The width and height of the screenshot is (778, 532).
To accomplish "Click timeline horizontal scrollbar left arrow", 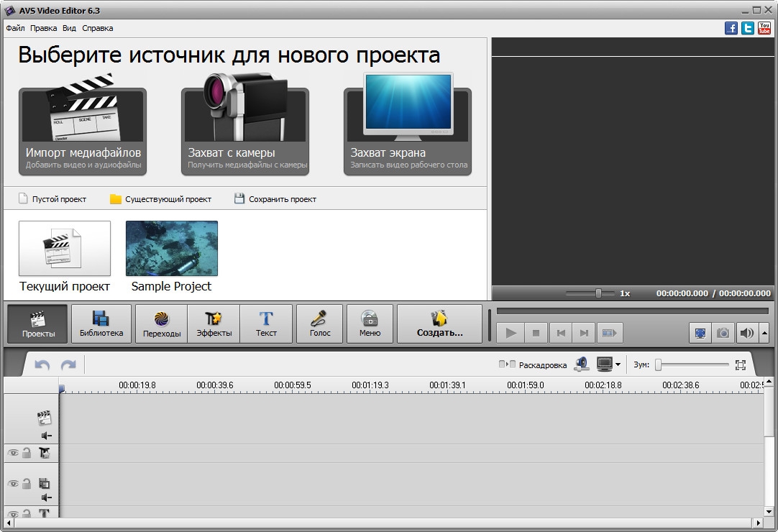I will pyautogui.click(x=9, y=523).
